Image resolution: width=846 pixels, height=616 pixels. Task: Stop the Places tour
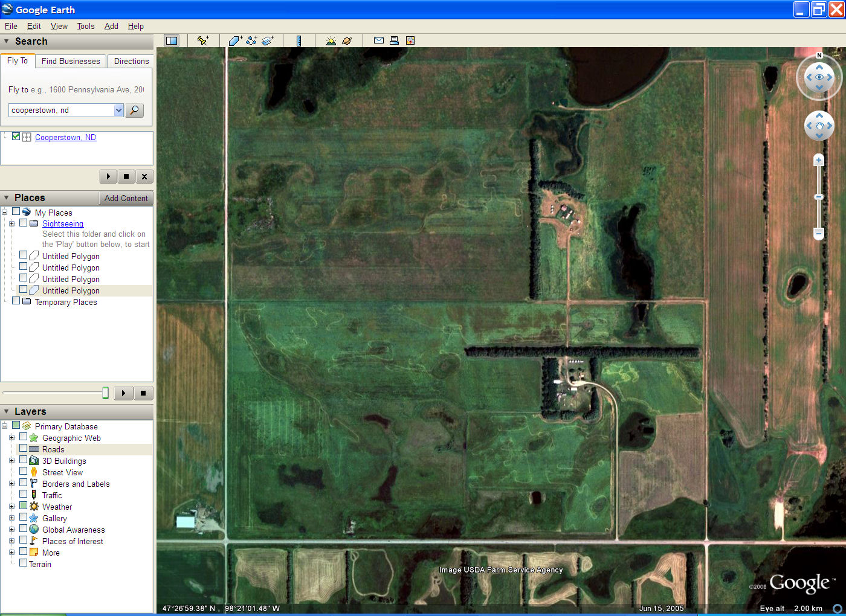143,393
